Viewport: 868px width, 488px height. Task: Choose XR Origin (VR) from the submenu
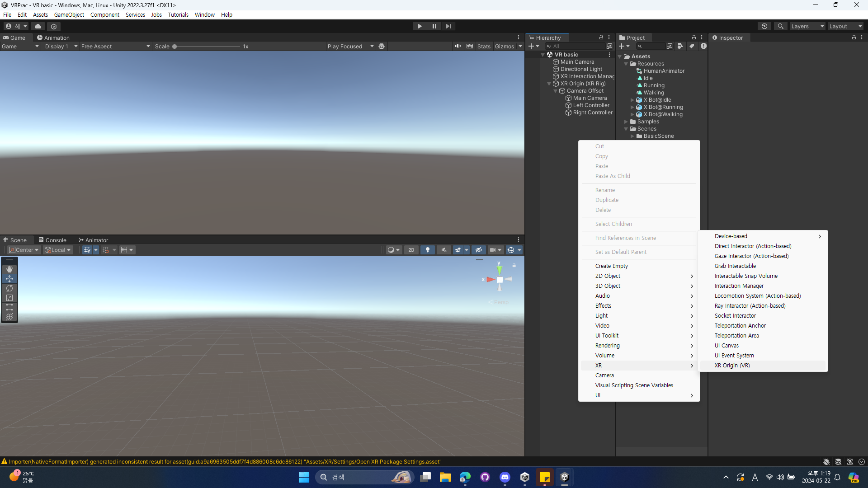point(732,366)
